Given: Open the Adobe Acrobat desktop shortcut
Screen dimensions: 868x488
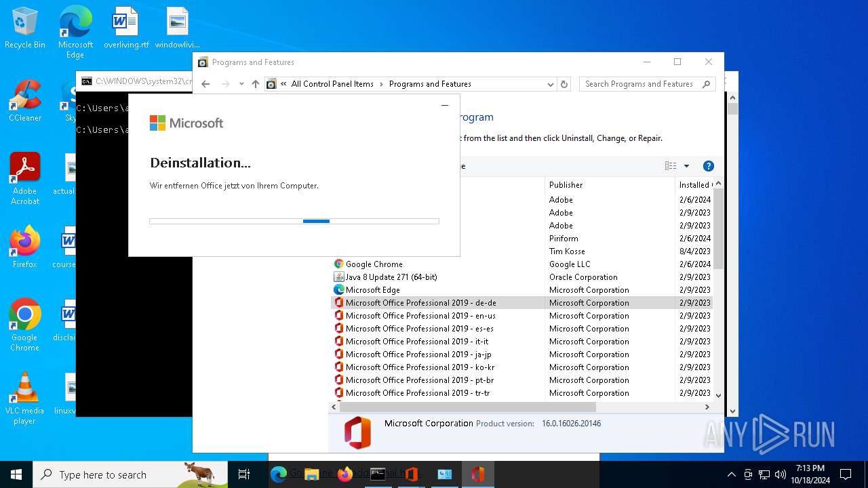Looking at the screenshot, I should click(25, 179).
